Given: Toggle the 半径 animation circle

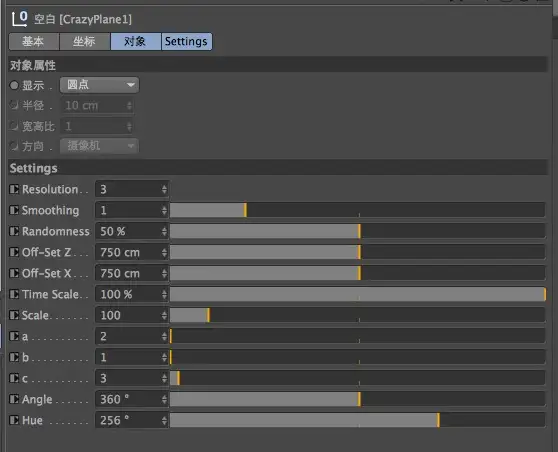Looking at the screenshot, I should [x=14, y=105].
